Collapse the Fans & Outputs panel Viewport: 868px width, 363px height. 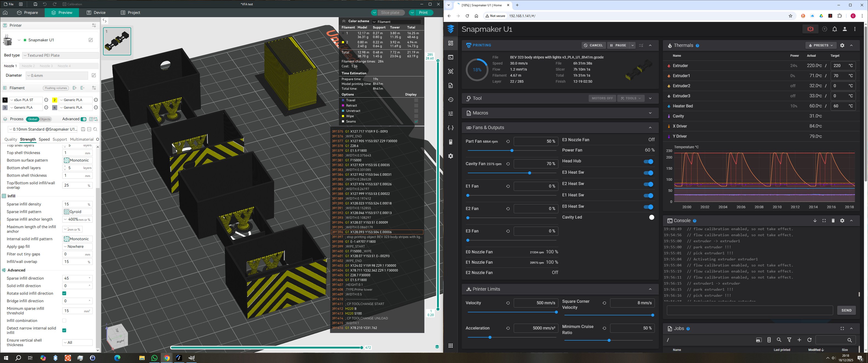coord(650,128)
